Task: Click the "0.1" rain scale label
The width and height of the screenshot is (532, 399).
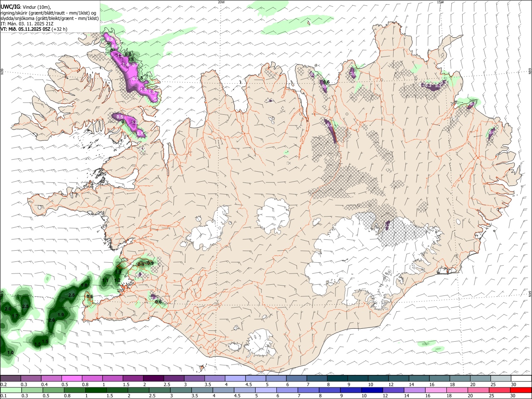Action: tap(4, 396)
